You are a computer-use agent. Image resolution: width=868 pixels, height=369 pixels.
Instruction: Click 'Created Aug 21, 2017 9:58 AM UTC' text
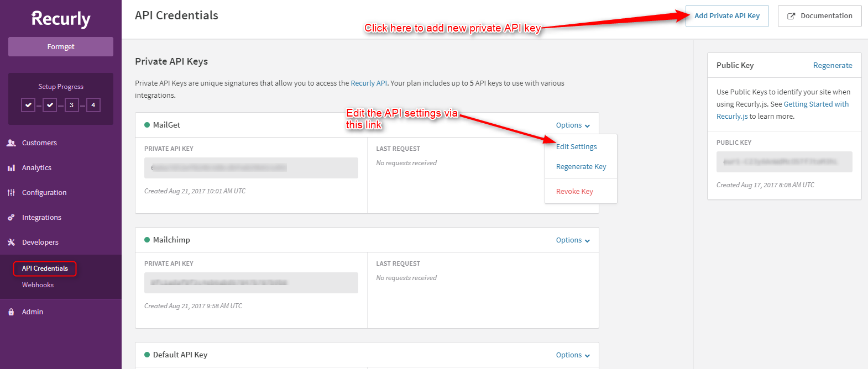click(193, 306)
